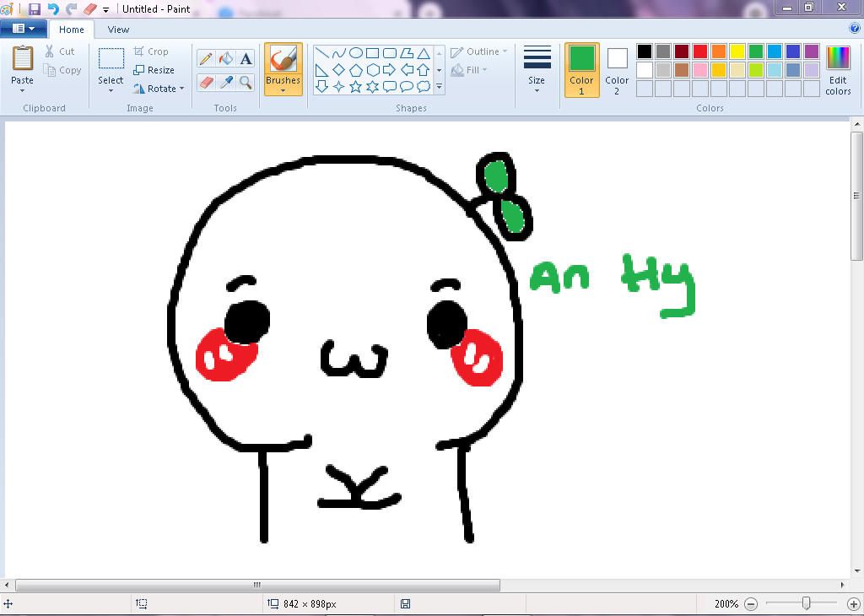
Task: Pick the pink color swatch
Action: coord(700,69)
